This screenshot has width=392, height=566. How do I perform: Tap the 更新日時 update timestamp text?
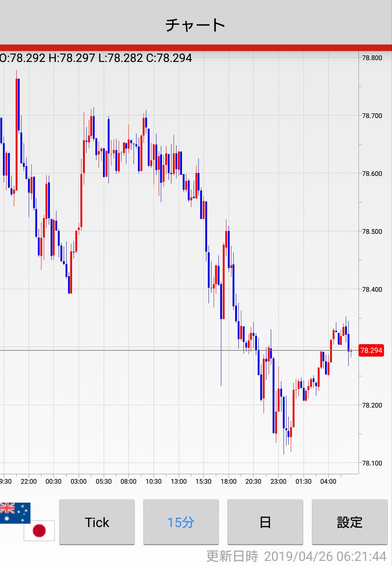click(296, 556)
